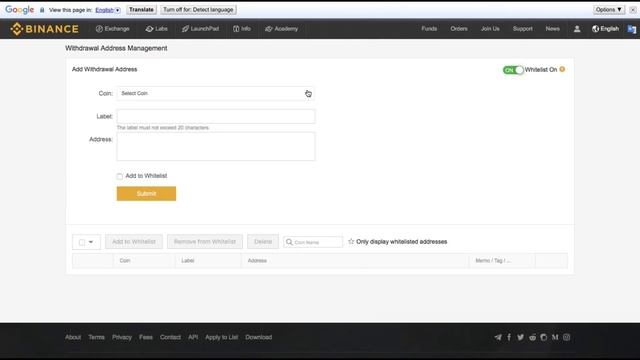Toggle the Whitelist On switch
Viewport: 640px width, 360px height.
point(513,70)
